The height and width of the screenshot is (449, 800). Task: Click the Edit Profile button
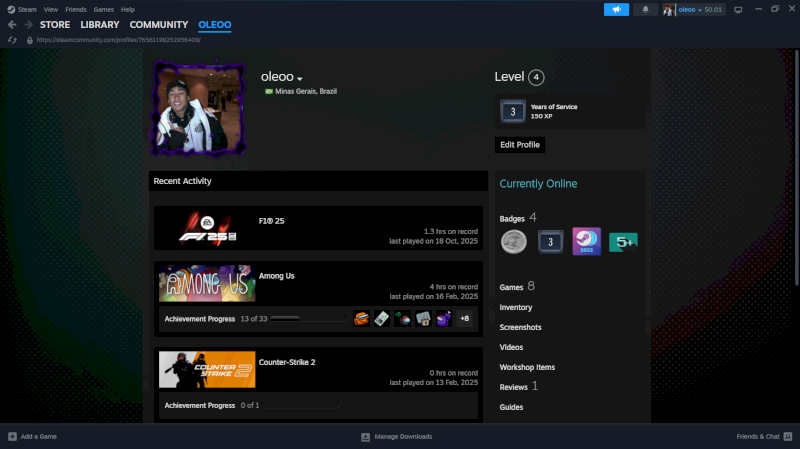[520, 145]
